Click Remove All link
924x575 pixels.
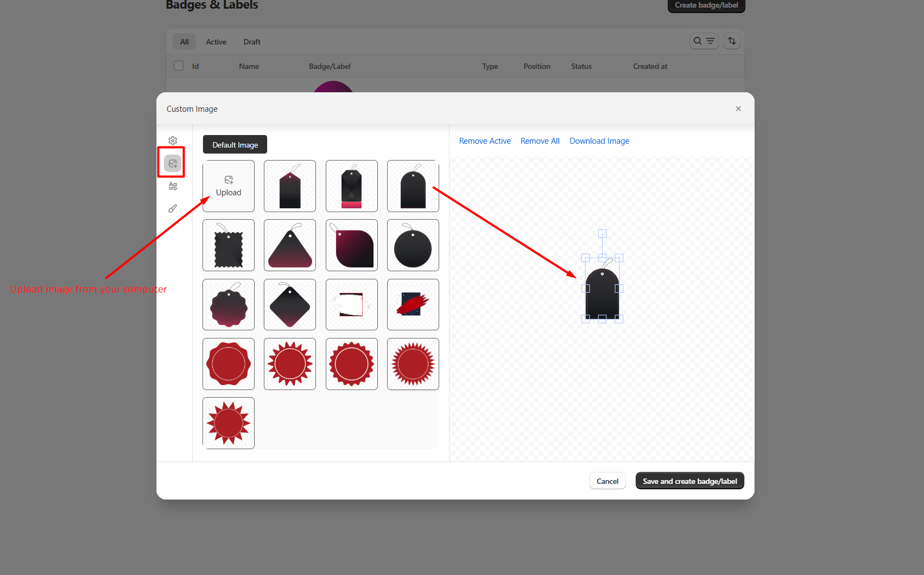pyautogui.click(x=540, y=141)
